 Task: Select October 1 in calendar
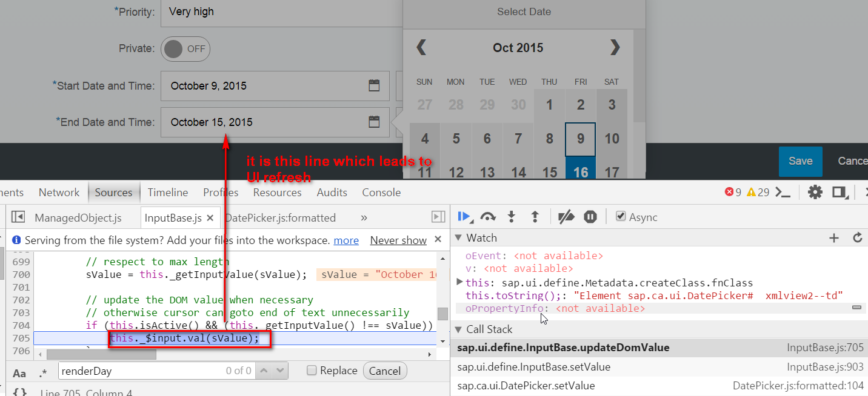[x=549, y=105]
